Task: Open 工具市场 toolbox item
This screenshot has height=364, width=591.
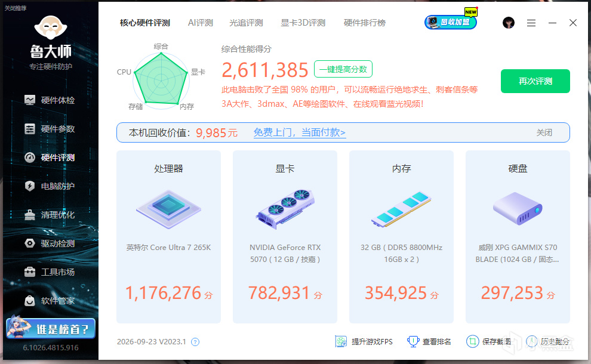Action: pos(50,272)
